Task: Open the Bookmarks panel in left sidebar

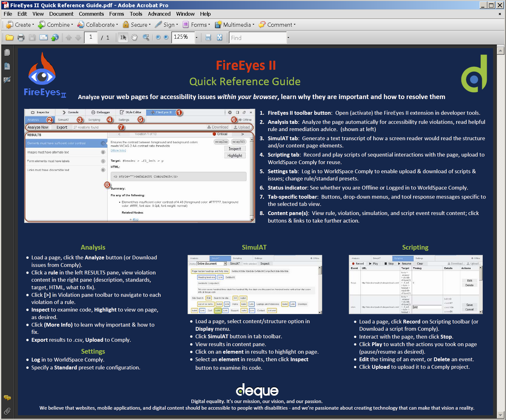Action: point(7,66)
